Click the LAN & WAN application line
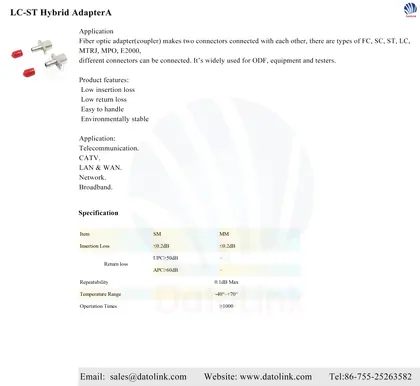The image size is (420, 386). 100,168
